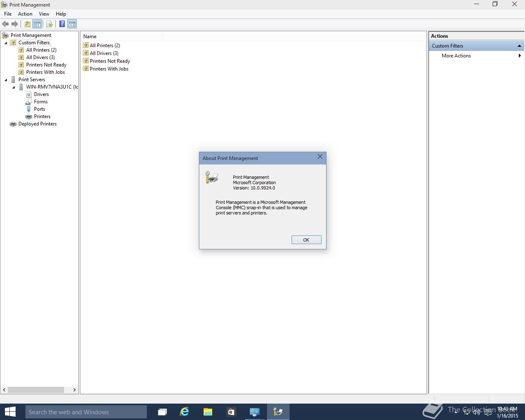The image size is (525, 420).
Task: Click Print Management icon in About dialog
Action: click(x=212, y=177)
